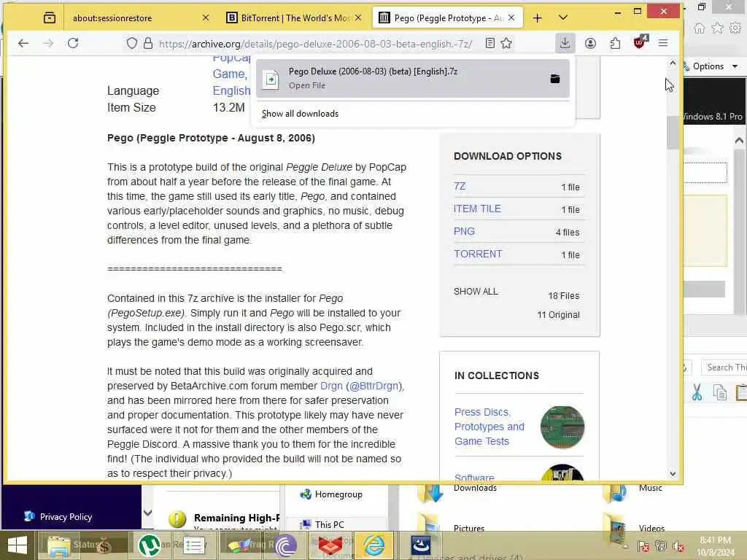Click Search This PC field in Explorer
This screenshot has height=560, width=747.
[x=724, y=367]
